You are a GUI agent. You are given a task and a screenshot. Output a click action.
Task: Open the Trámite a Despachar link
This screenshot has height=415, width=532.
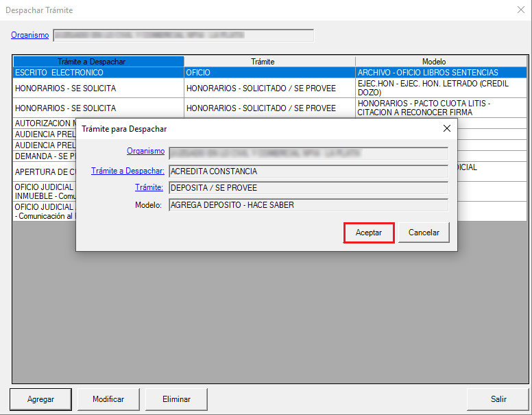click(128, 171)
